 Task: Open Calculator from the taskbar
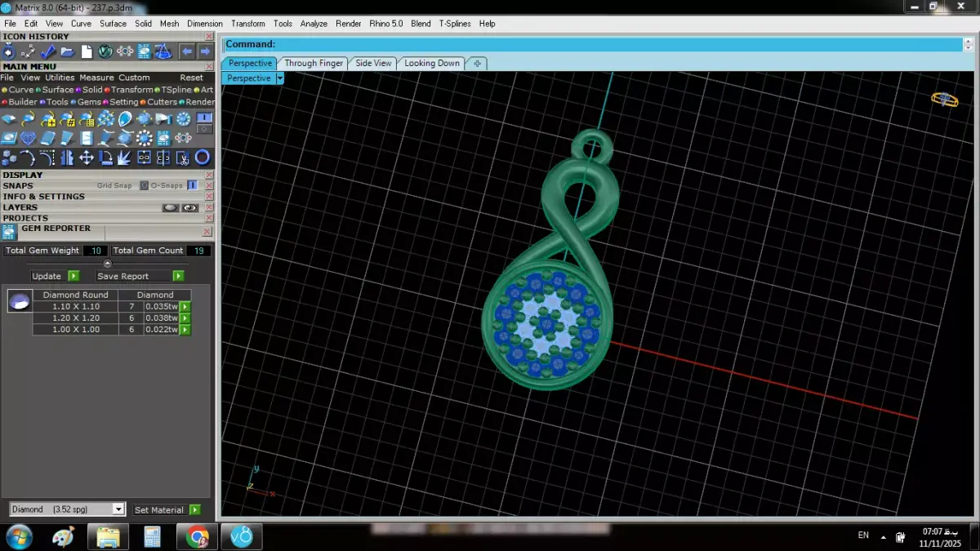point(152,537)
